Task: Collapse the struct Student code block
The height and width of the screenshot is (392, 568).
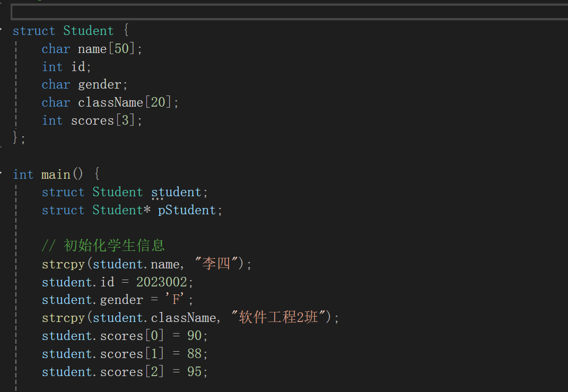Action: (x=1, y=30)
